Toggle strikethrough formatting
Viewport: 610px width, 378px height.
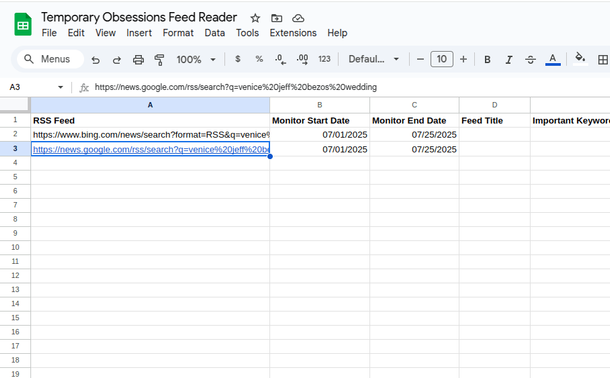coord(530,60)
